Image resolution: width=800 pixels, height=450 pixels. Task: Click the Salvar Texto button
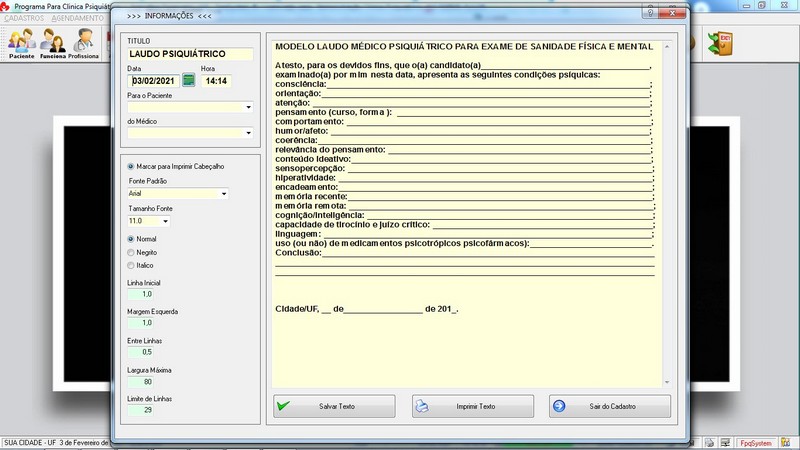pyautogui.click(x=330, y=407)
